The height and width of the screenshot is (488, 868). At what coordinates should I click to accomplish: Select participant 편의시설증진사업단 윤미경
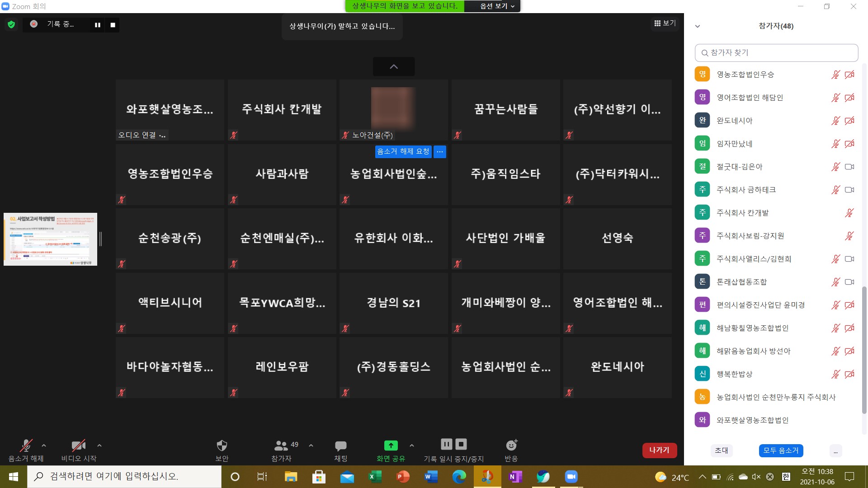point(776,305)
